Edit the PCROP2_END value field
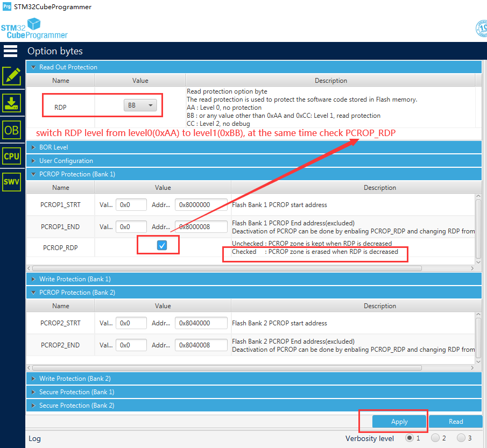The height and width of the screenshot is (448, 487). pos(131,345)
